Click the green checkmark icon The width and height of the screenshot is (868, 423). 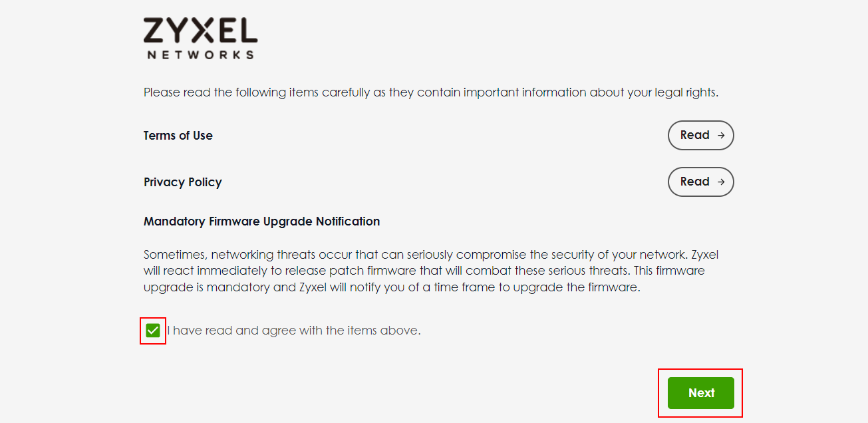click(153, 331)
